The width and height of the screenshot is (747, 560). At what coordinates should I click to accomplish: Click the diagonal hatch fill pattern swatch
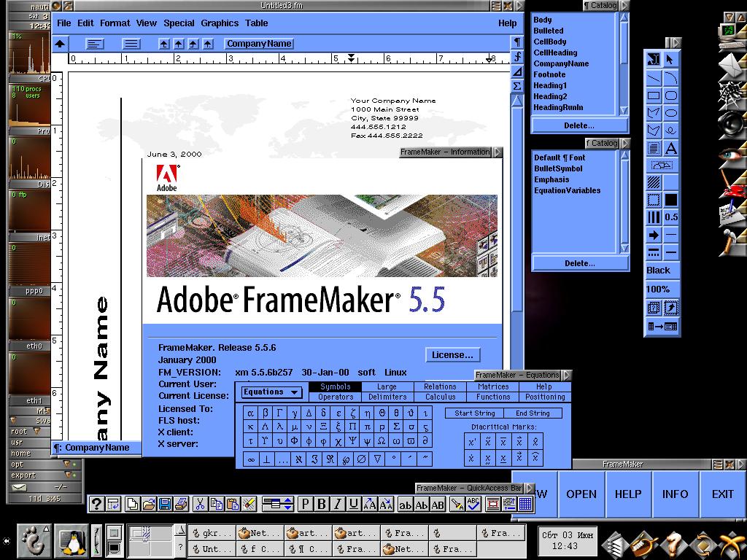click(654, 182)
